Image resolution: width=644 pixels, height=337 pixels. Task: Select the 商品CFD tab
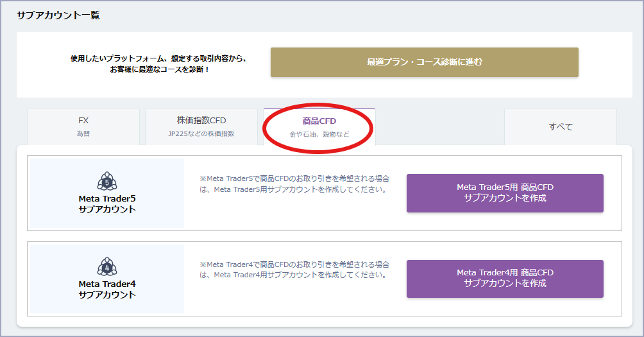(x=319, y=127)
